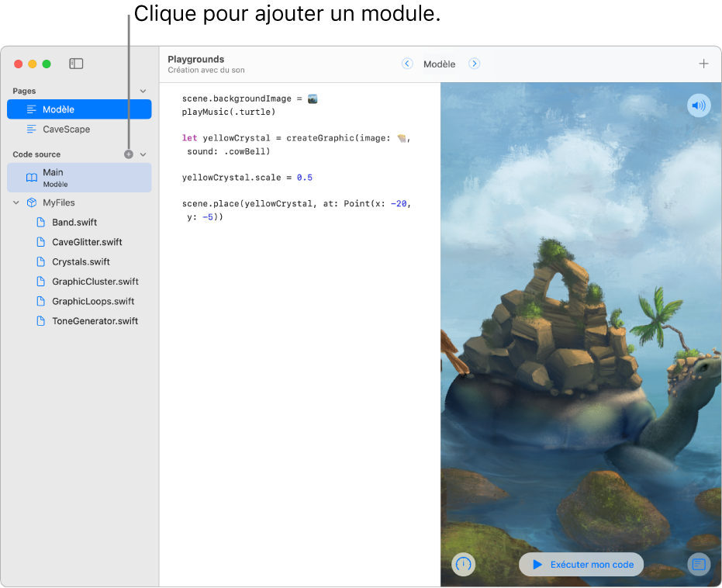Screen dimensions: 722x588
Task: Click the plus icon in top toolbar
Action: (x=703, y=64)
